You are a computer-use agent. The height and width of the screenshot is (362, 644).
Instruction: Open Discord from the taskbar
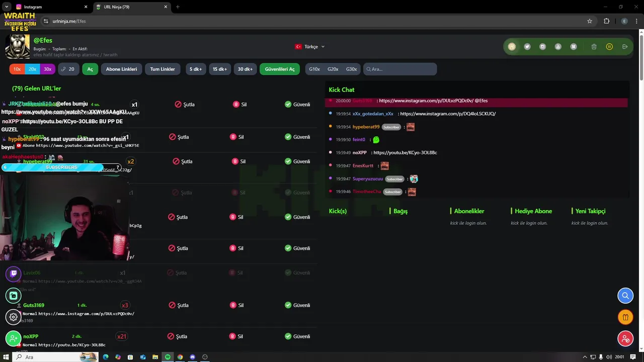[192, 357]
